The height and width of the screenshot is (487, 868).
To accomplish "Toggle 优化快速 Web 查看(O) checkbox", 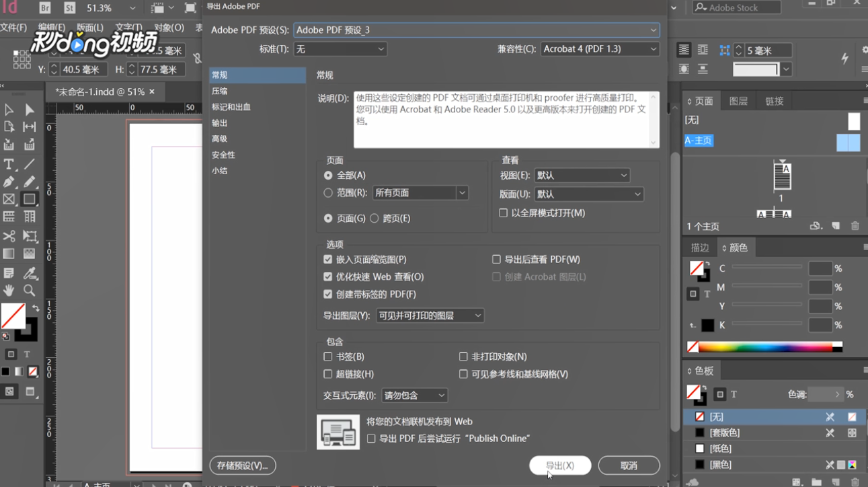I will [328, 276].
